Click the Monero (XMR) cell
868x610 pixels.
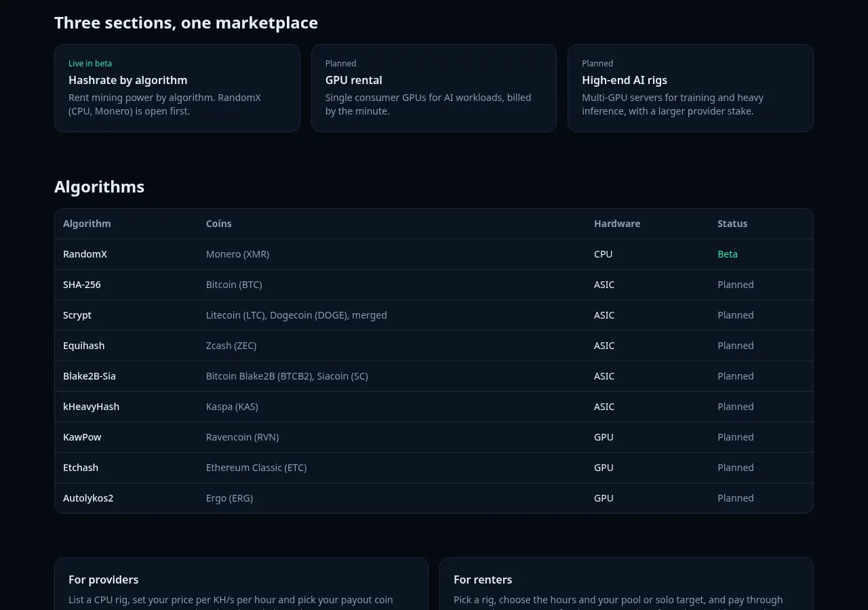pos(237,254)
